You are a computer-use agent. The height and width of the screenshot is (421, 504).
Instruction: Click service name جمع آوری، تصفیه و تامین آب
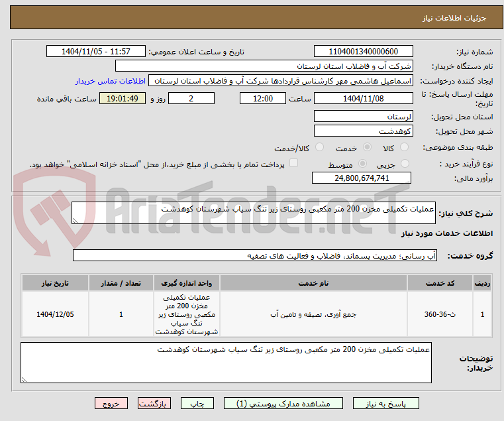click(313, 314)
